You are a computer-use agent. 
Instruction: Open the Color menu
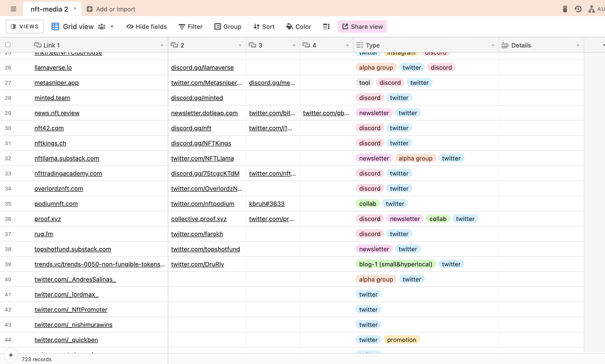298,26
